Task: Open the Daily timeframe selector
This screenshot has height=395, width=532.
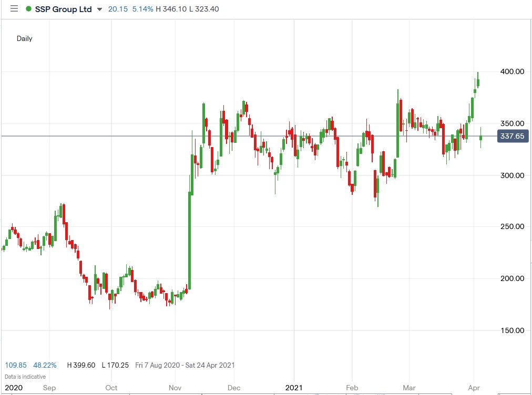Action: tap(24, 38)
